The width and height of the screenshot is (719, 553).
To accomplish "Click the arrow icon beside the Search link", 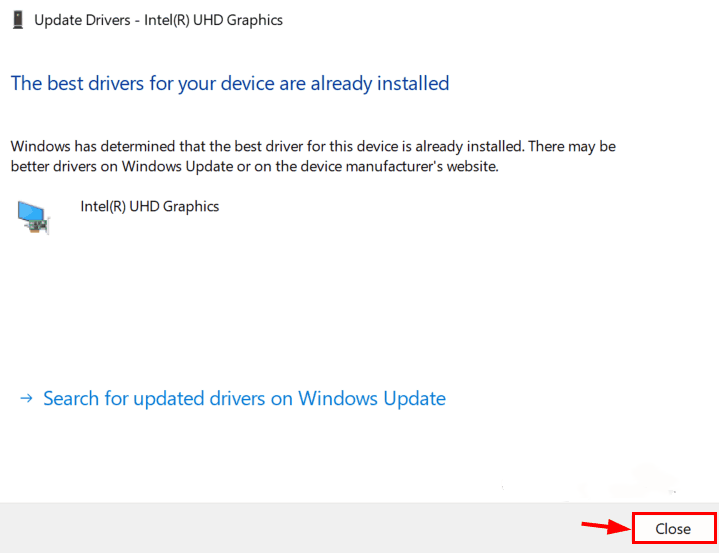I will pos(26,399).
